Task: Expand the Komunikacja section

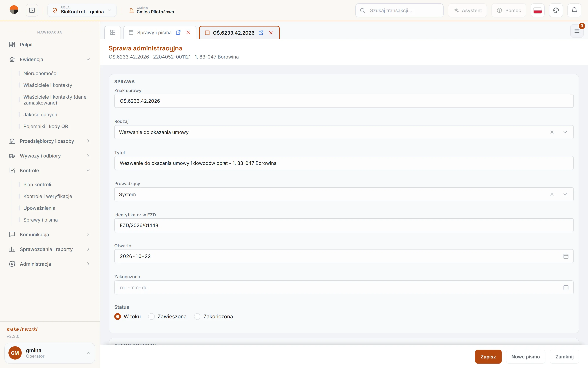Action: (50, 234)
